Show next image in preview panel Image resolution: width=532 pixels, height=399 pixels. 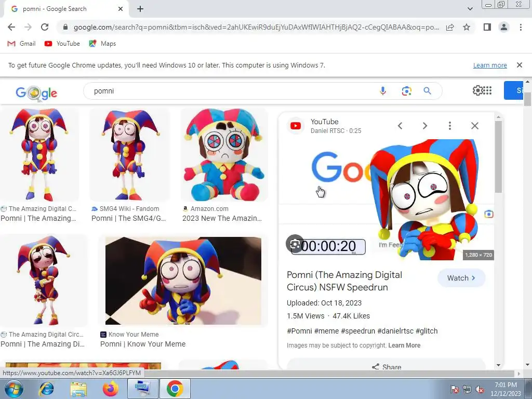(425, 126)
